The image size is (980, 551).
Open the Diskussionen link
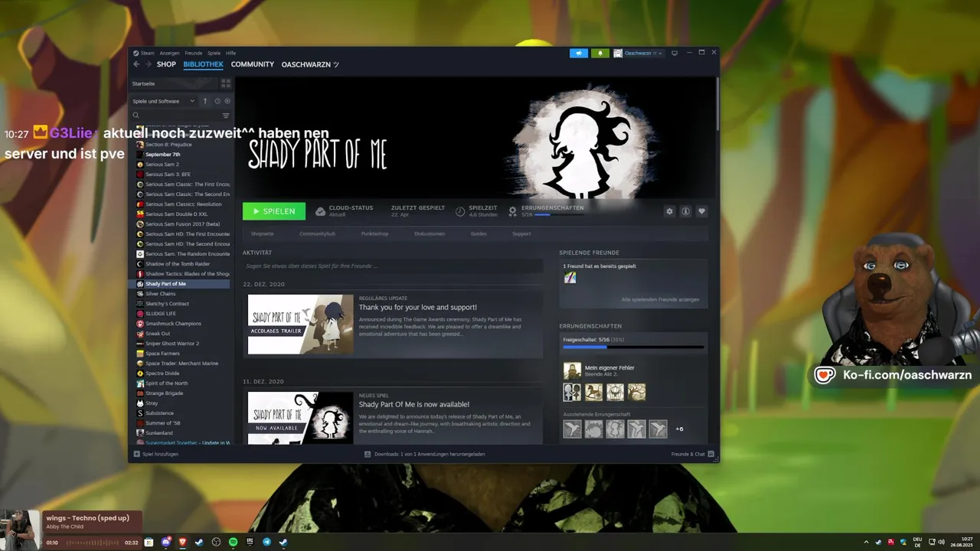pyautogui.click(x=430, y=233)
